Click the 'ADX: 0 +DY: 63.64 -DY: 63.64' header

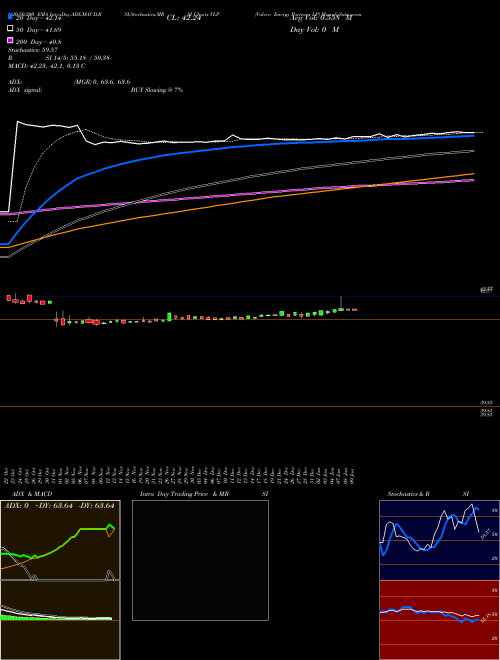click(59, 505)
